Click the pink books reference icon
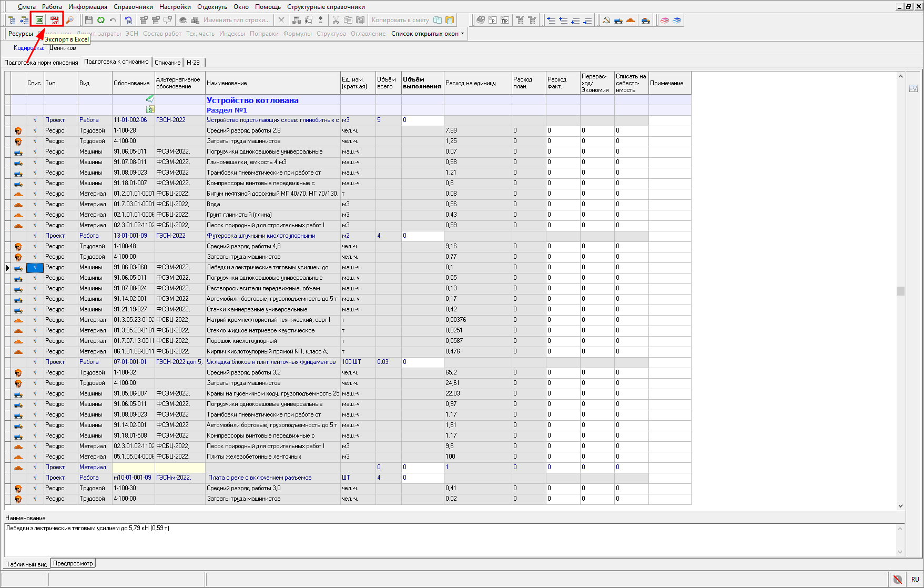Viewport: 924px width, 588px height. tap(665, 20)
